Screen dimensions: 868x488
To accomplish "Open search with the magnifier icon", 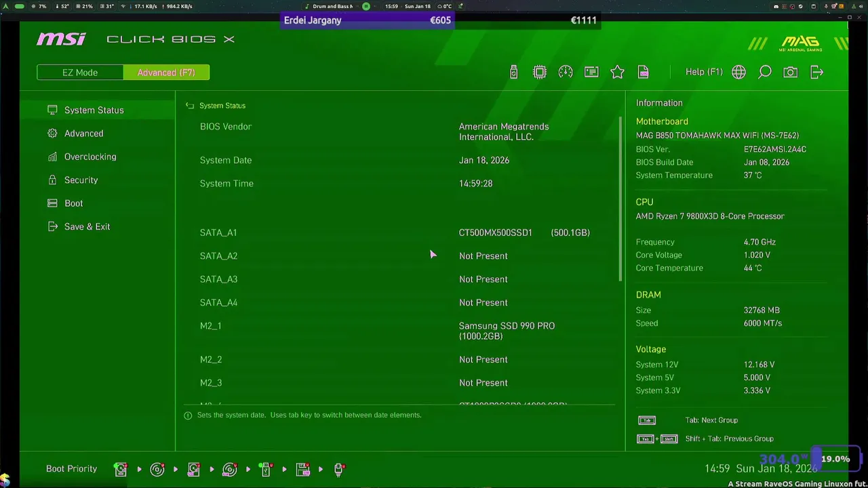I will (x=765, y=72).
